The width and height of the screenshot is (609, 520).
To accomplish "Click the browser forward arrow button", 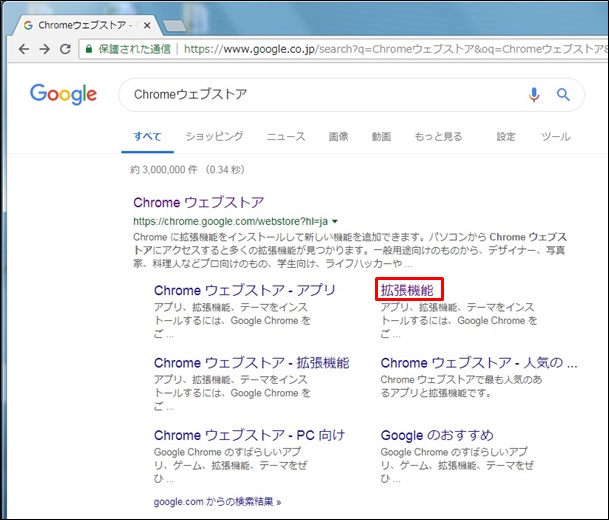I will (x=43, y=48).
